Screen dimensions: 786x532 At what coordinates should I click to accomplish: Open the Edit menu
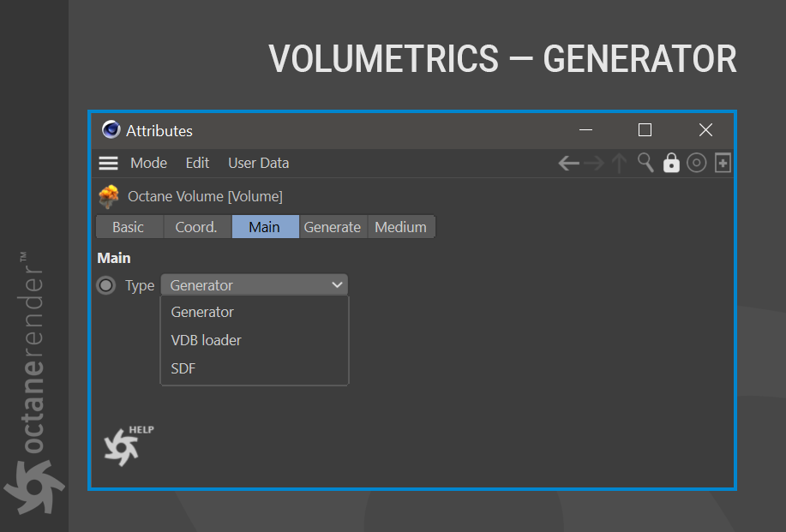click(197, 164)
